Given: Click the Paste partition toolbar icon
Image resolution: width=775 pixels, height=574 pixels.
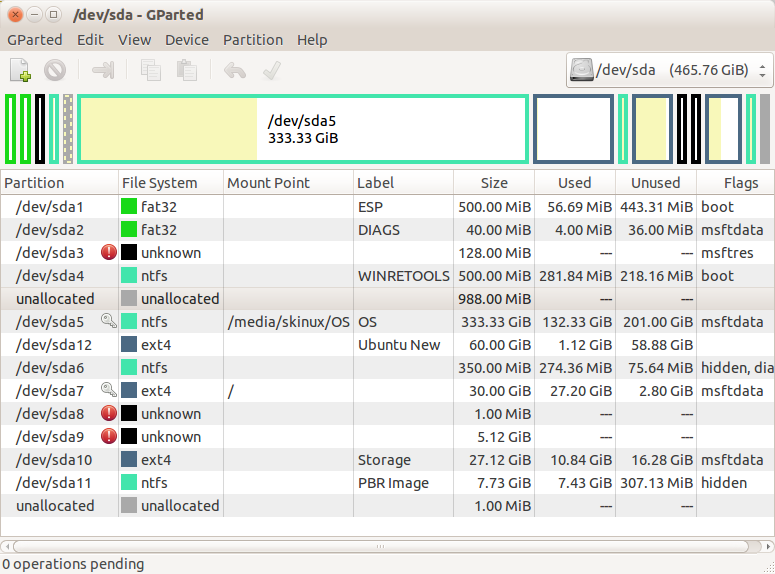Looking at the screenshot, I should [x=186, y=71].
